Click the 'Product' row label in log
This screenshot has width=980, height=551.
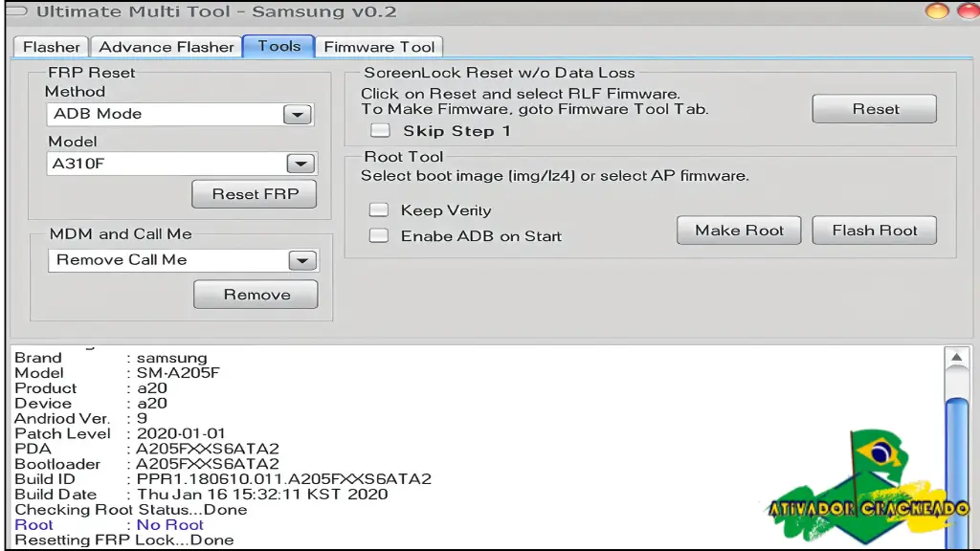(x=46, y=388)
